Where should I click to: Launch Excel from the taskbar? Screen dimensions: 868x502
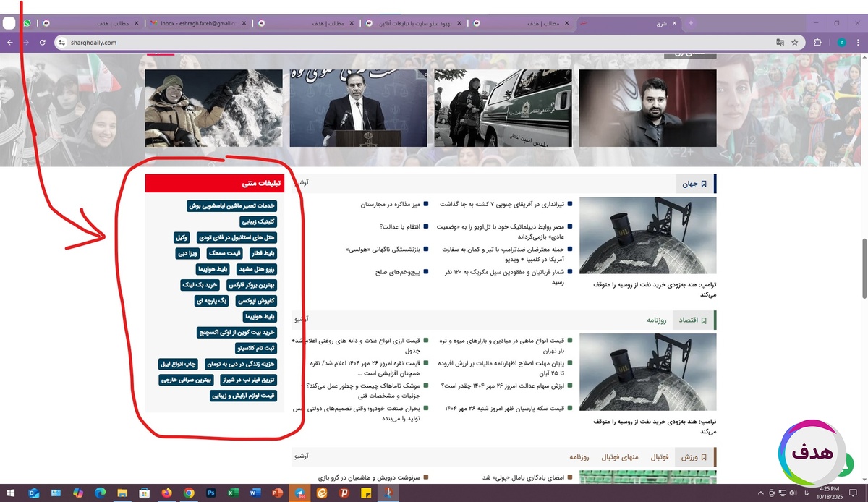[231, 493]
